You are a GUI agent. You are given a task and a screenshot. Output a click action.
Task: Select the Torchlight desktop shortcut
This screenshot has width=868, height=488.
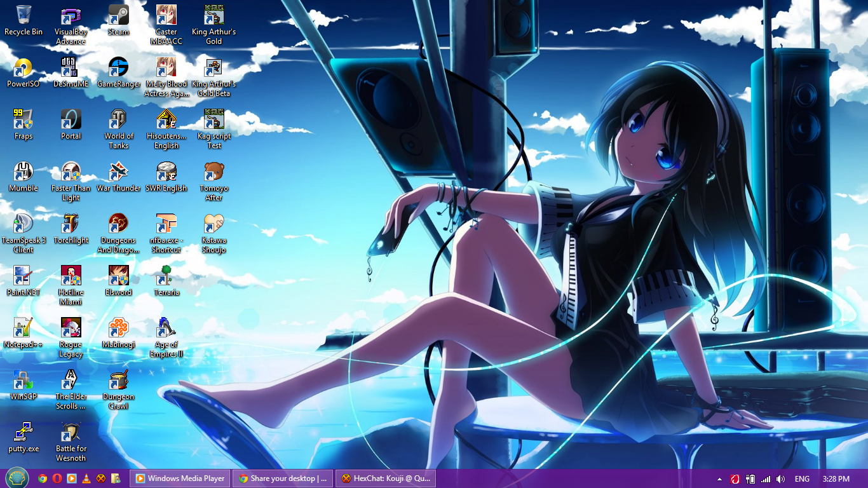point(71,227)
